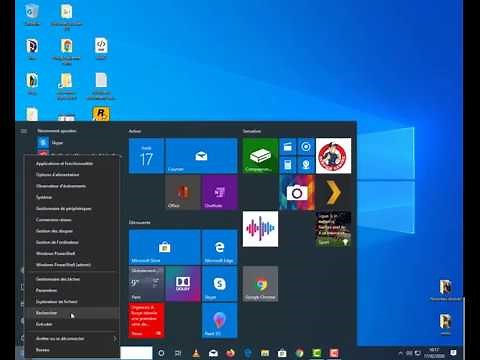Click the Cortana circle on taskbar
The image size is (480, 360).
point(161,353)
